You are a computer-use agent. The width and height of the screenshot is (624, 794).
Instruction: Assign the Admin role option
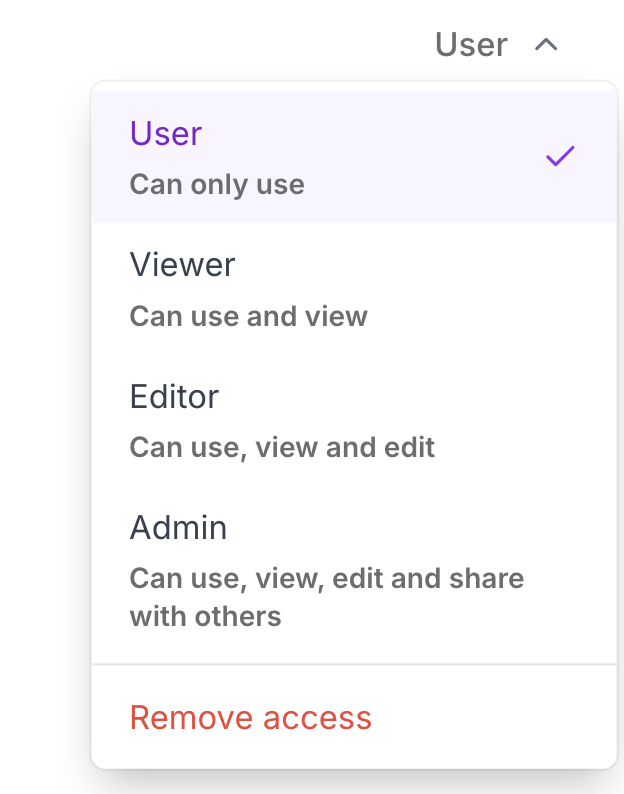354,570
